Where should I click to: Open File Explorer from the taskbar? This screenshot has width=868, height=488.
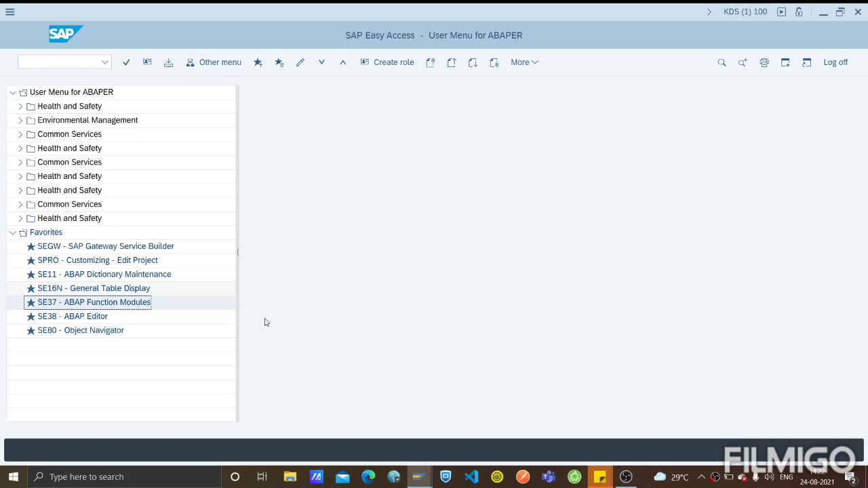[x=290, y=476]
